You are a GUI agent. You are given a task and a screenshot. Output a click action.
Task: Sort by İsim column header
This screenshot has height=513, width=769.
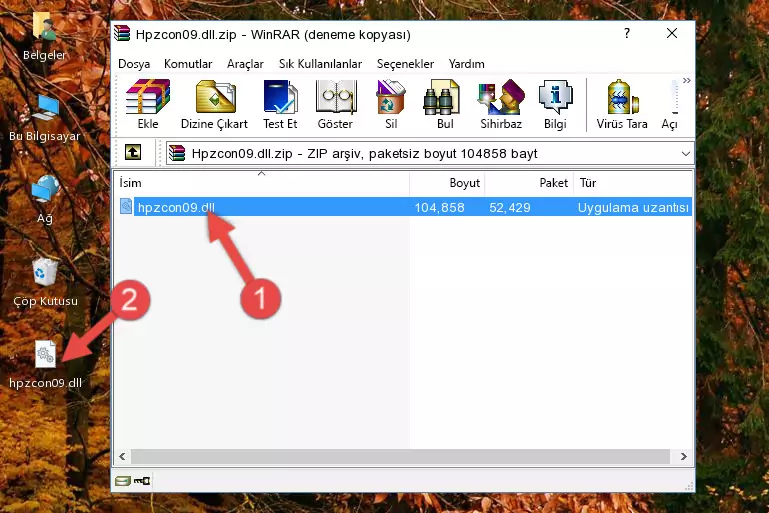[x=262, y=182]
